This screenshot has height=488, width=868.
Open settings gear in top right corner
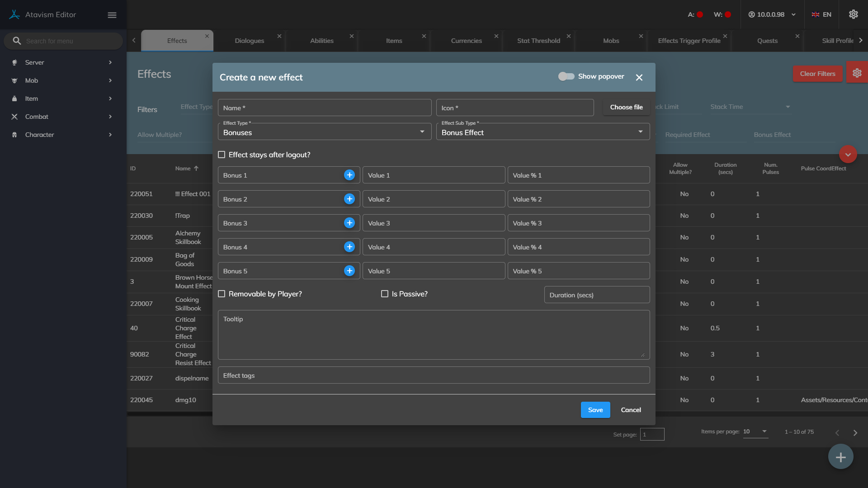click(853, 14)
